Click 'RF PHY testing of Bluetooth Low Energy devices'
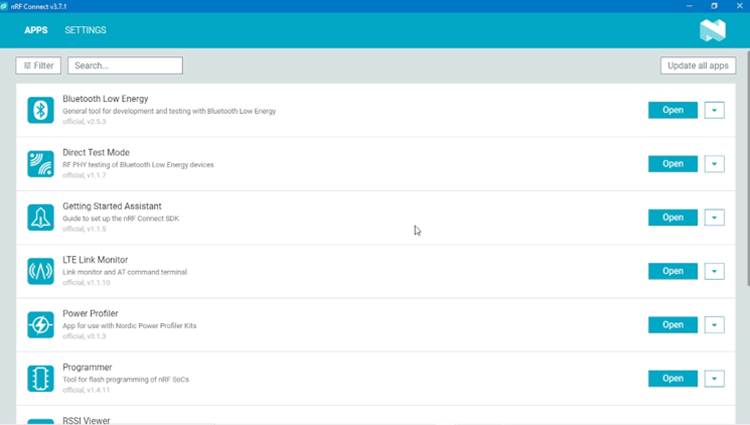The image size is (750, 425). coord(138,165)
